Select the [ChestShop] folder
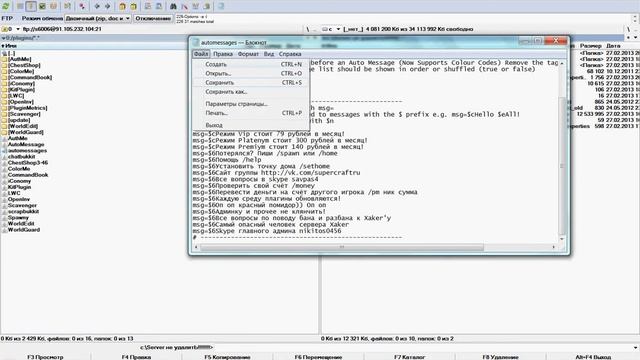Image resolution: width=640 pixels, height=360 pixels. (x=24, y=65)
